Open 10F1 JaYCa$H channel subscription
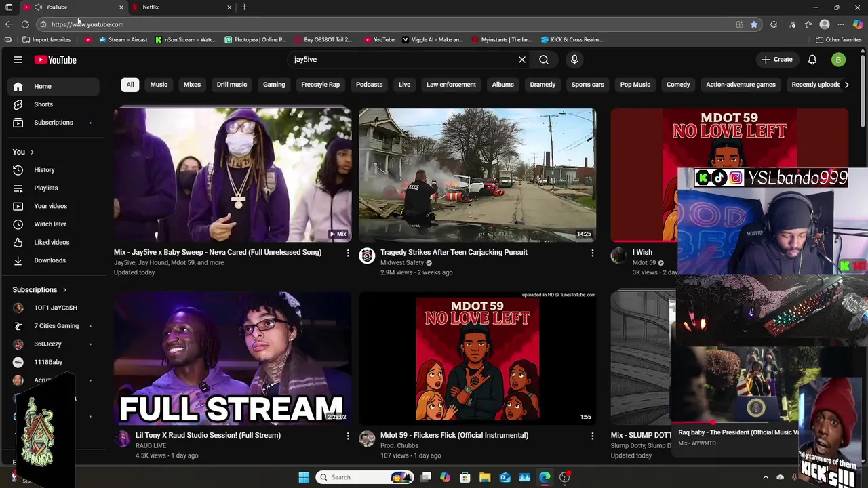 pos(54,308)
